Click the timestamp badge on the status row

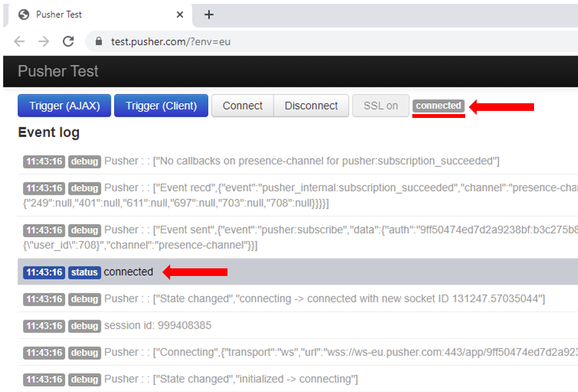pos(44,272)
